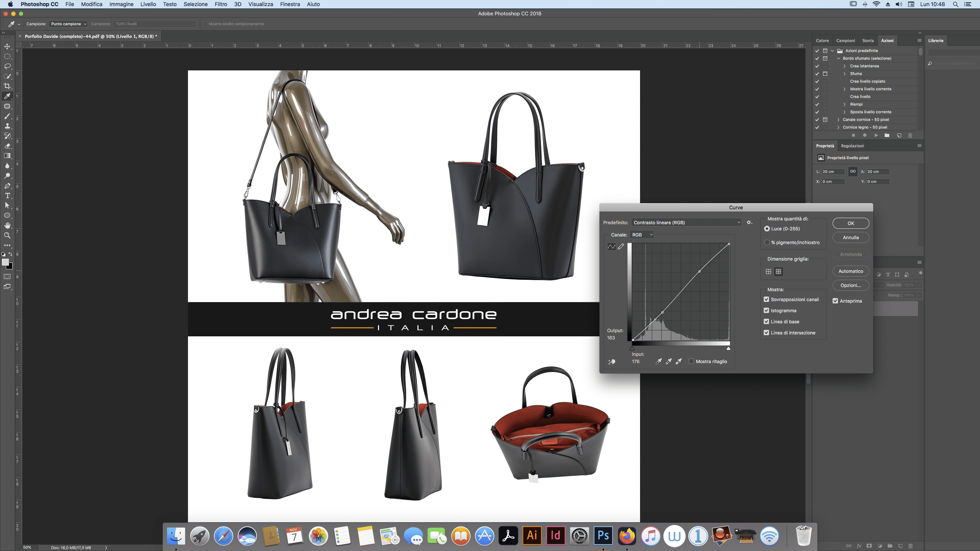Enable Mostra ritaglio checkbox
This screenshot has width=980, height=551.
[x=691, y=361]
